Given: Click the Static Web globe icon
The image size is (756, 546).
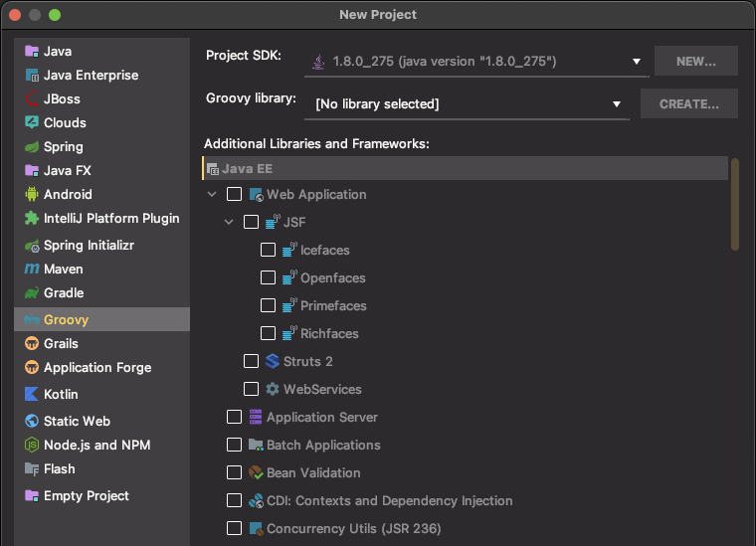Looking at the screenshot, I should click(x=32, y=421).
